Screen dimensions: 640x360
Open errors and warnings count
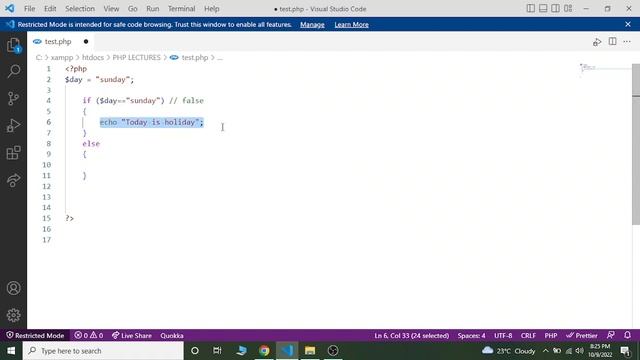tap(89, 336)
